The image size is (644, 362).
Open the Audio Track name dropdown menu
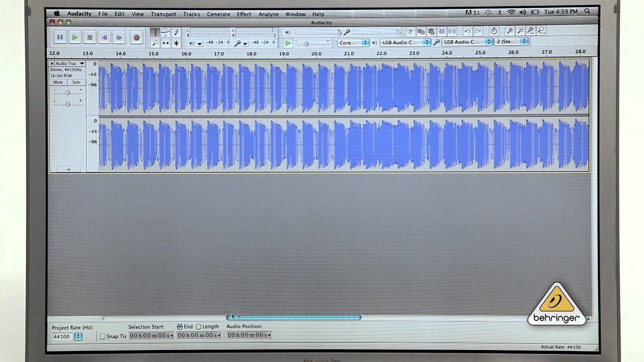point(70,64)
